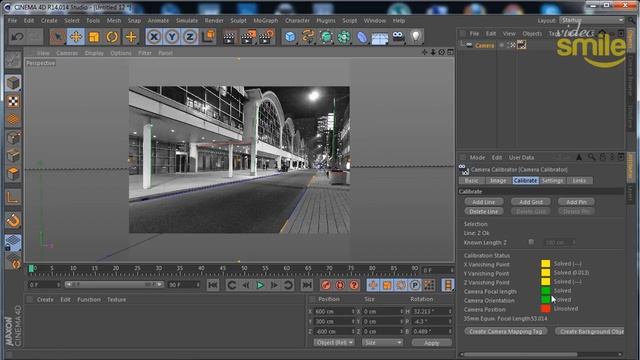Click the Add Line button
The width and height of the screenshot is (640, 360).
coord(484,202)
